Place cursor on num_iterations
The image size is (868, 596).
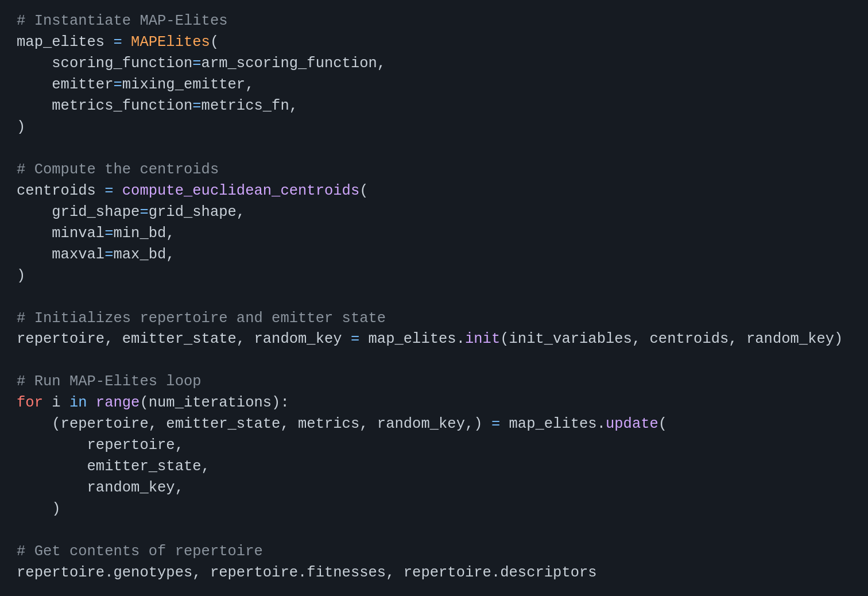210,403
